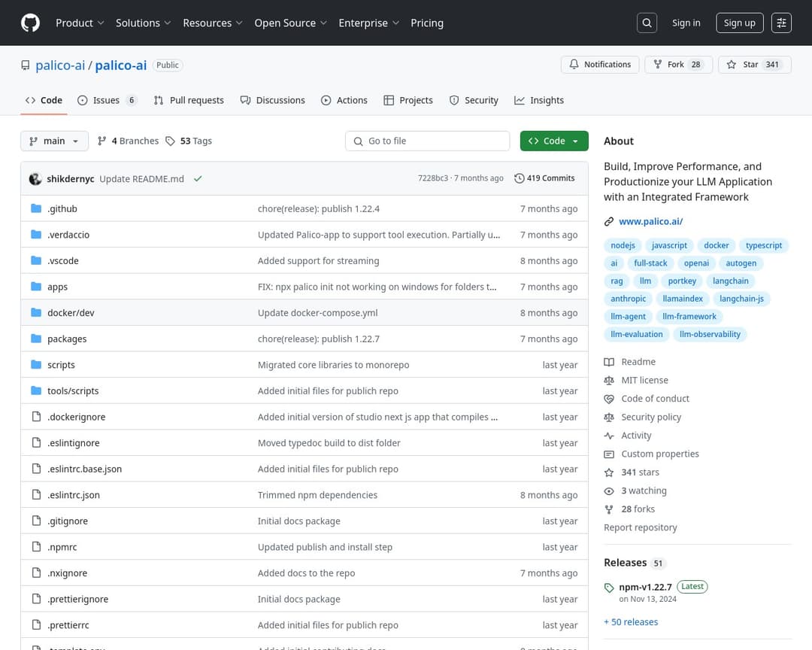Image resolution: width=812 pixels, height=650 pixels.
Task: Click the pulse icon beside Activity
Action: coord(609,436)
